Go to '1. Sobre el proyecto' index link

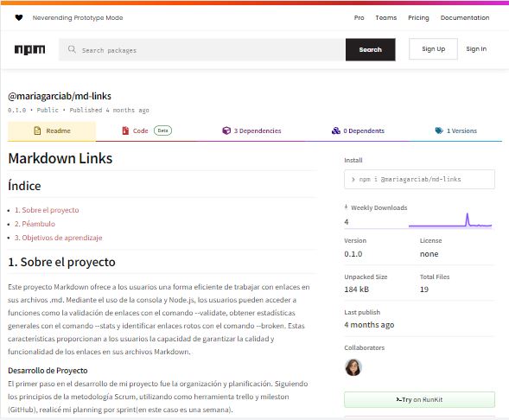47,210
